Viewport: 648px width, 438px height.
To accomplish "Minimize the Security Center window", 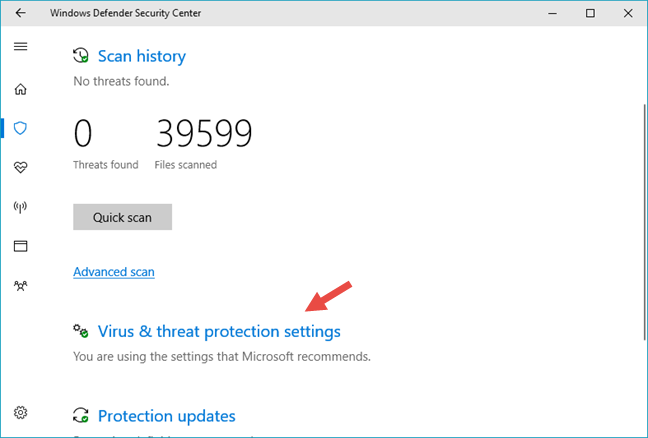I will (552, 13).
